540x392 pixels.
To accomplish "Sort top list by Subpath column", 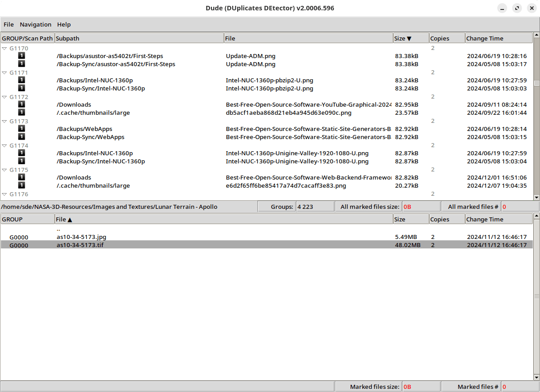I will click(139, 38).
